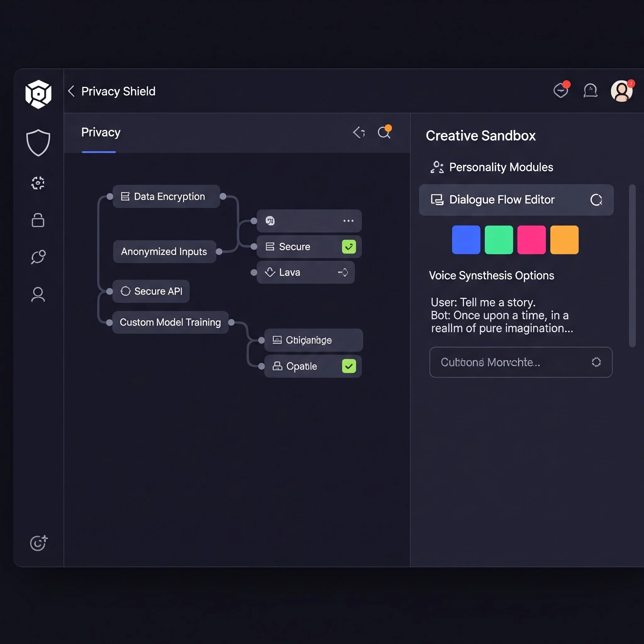The height and width of the screenshot is (644, 644).
Task: Click the Creative Sandbox scrollbar
Action: pos(632,266)
